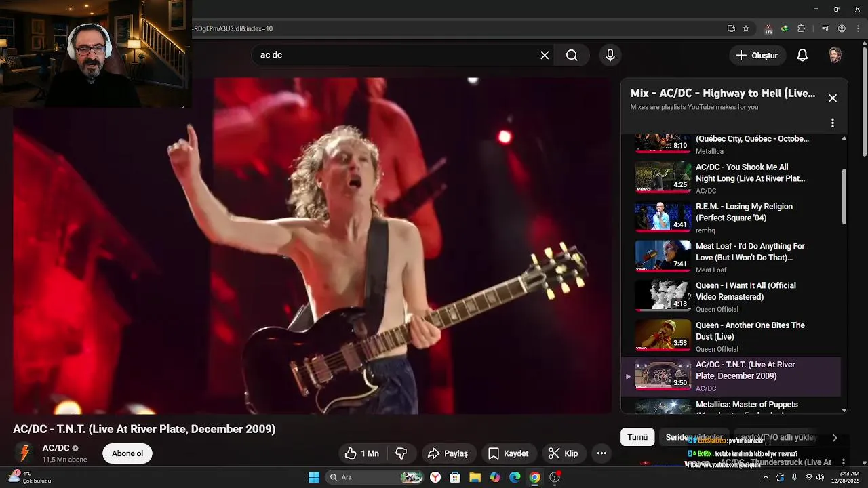Switch to Chrome in taskbar
This screenshot has height=488, width=868.
tap(534, 477)
